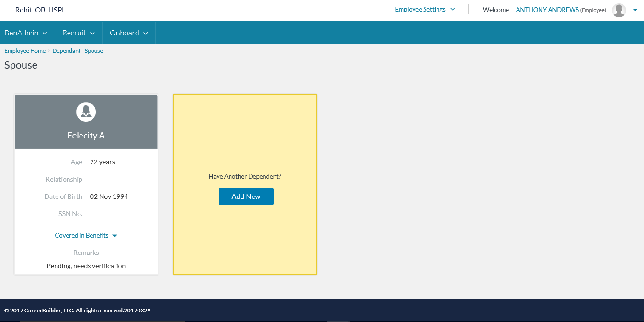Click the Spouse page heading
The width and height of the screenshot is (644, 322).
(x=21, y=65)
